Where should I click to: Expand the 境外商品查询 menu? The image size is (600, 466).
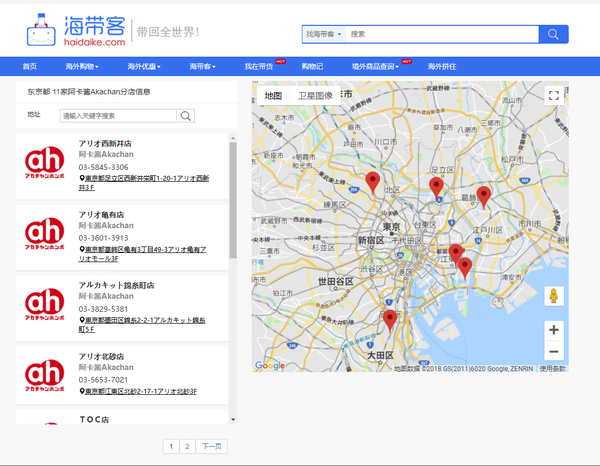(x=375, y=67)
